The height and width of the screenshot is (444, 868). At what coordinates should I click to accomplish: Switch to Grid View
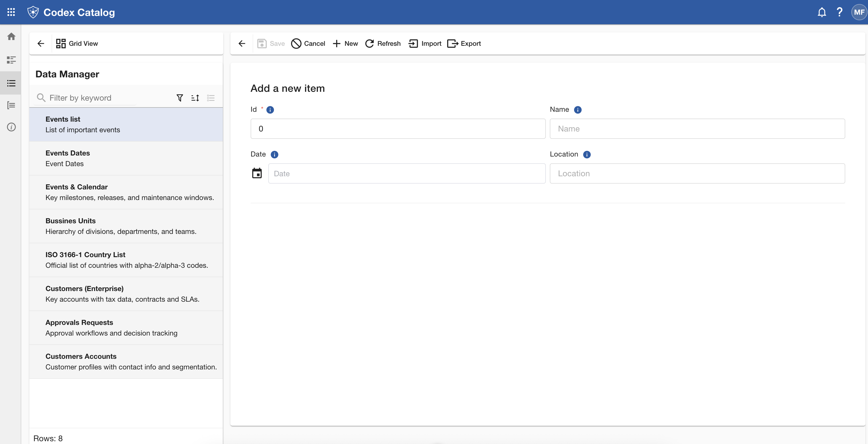77,43
